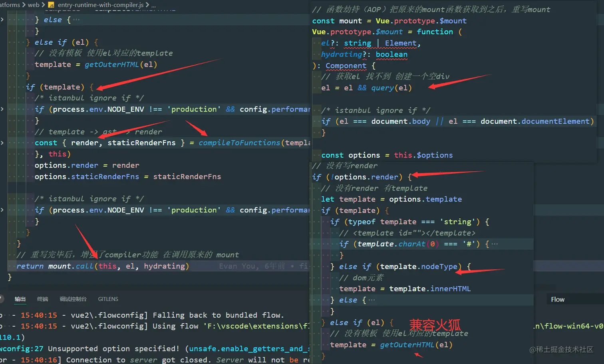Open the 'web' folder breadcrumb
Image resolution: width=604 pixels, height=364 pixels.
coord(34,5)
